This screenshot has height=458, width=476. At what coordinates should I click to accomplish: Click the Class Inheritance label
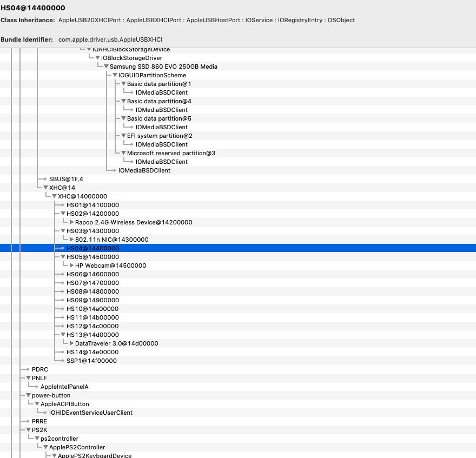[x=28, y=20]
